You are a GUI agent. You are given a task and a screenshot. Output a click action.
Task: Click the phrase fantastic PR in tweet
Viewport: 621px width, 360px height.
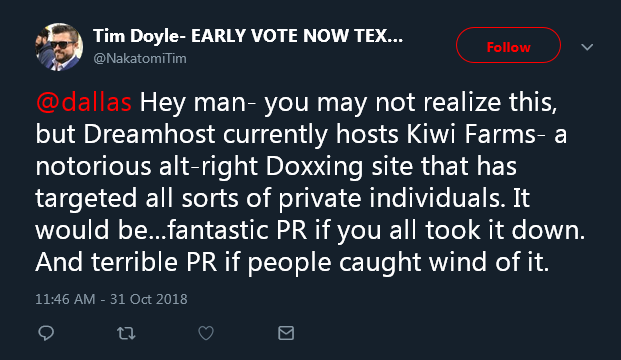point(237,230)
